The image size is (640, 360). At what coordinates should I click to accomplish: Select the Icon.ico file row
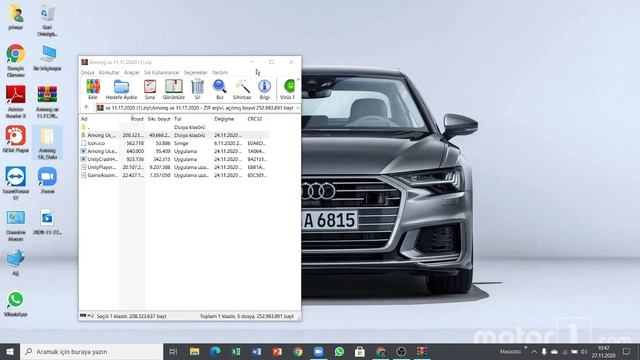(x=174, y=143)
